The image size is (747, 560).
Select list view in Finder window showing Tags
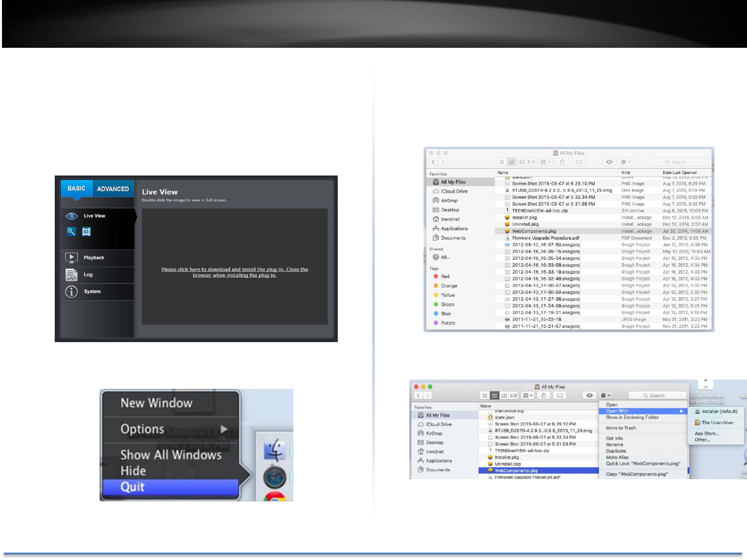tap(511, 162)
